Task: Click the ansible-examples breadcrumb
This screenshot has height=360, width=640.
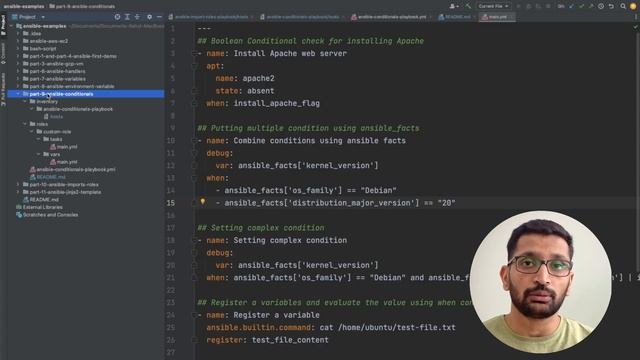Action: (24, 6)
